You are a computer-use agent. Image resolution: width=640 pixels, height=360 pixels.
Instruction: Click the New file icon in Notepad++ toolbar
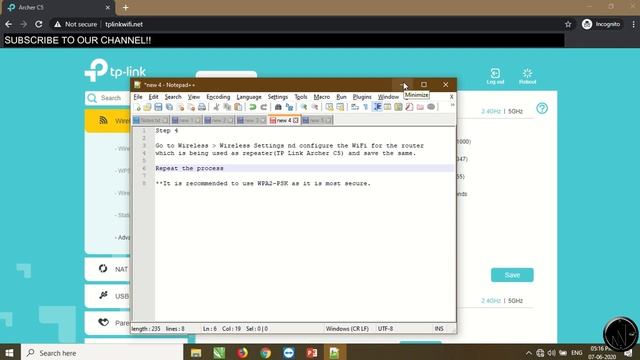tap(138, 107)
